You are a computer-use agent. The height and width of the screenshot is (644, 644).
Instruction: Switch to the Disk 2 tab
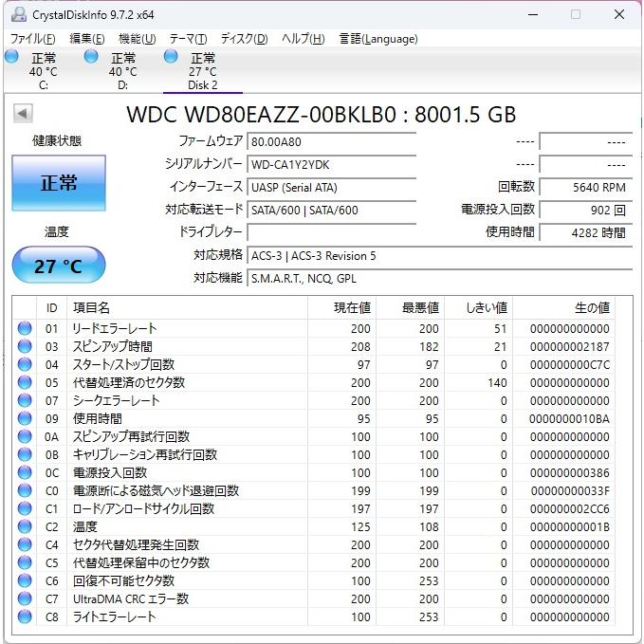click(202, 70)
